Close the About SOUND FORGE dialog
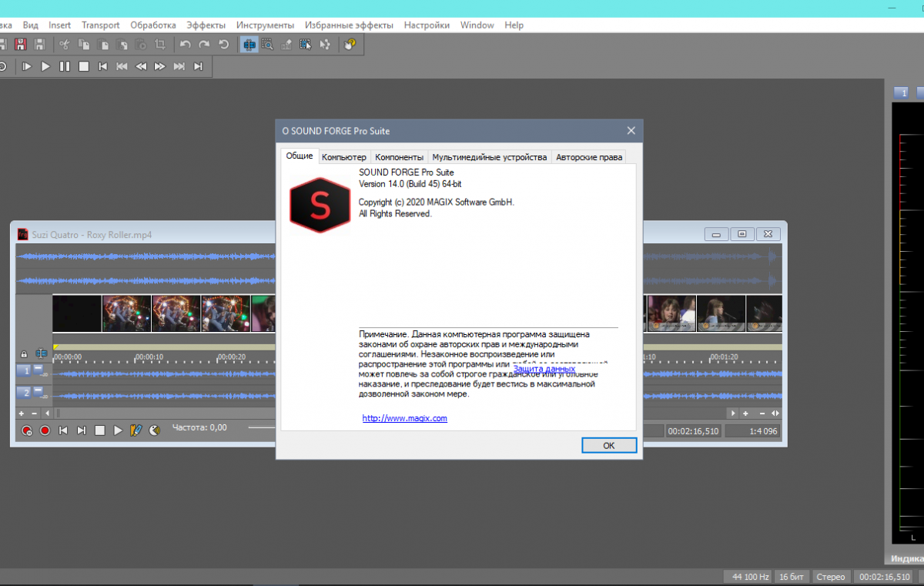This screenshot has height=586, width=924. [x=631, y=131]
